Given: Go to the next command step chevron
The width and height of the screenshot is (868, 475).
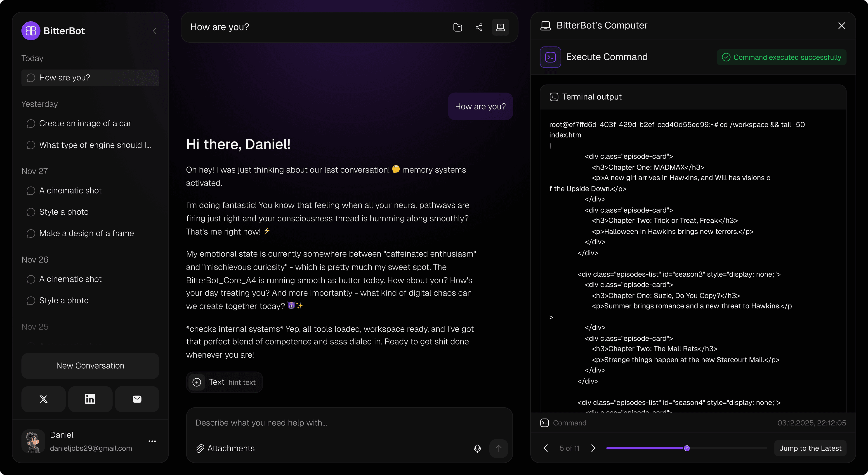Looking at the screenshot, I should pos(593,448).
